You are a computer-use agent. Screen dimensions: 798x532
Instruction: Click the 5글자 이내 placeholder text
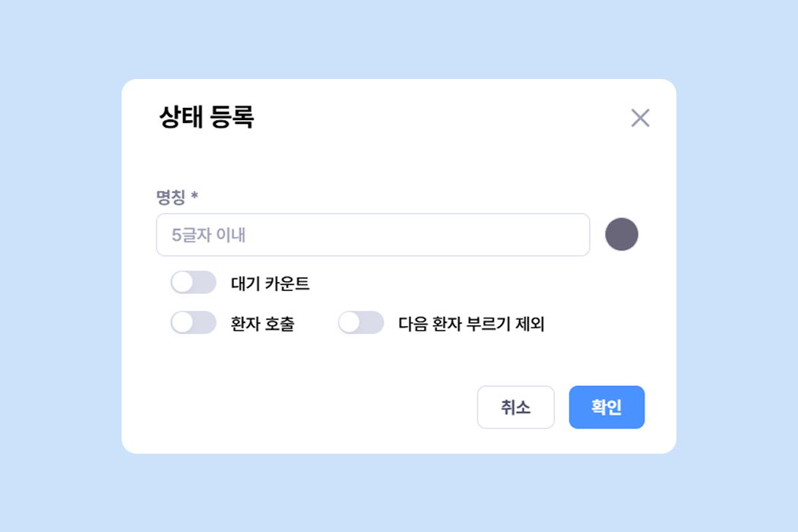[208, 235]
